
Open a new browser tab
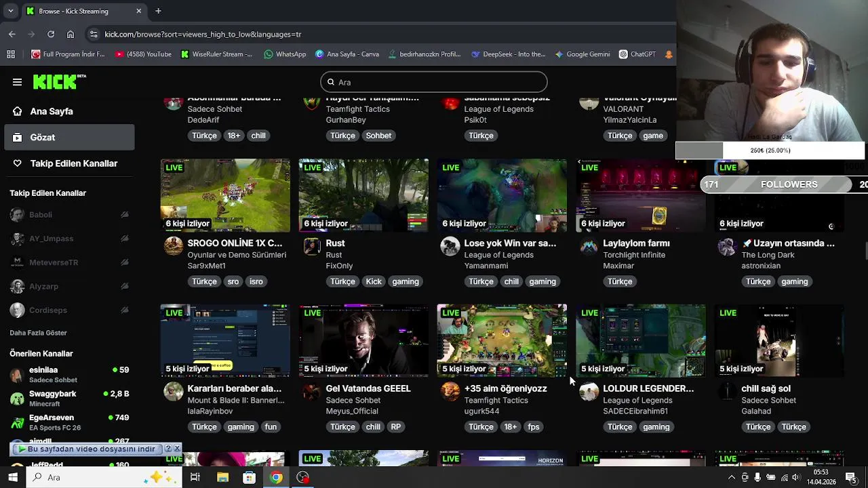point(158,11)
